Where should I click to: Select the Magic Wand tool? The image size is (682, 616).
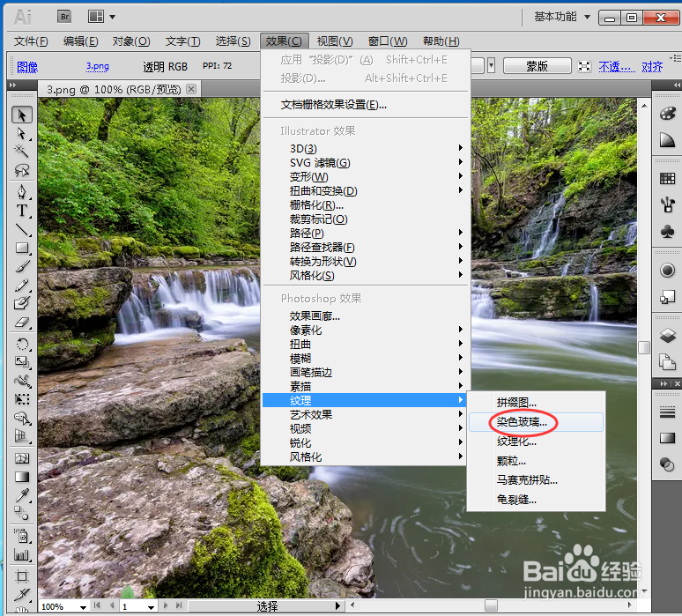pos(22,151)
